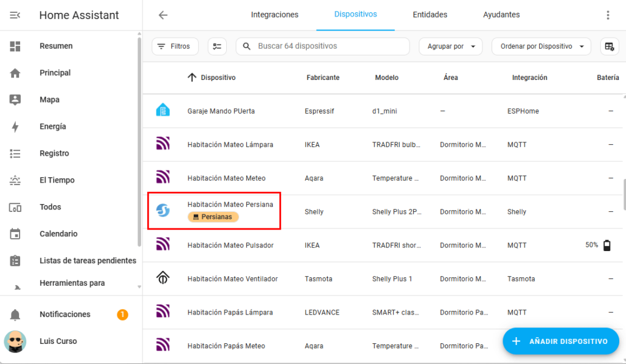626x364 pixels.
Task: Click the Luis Curso profile avatar
Action: click(15, 341)
